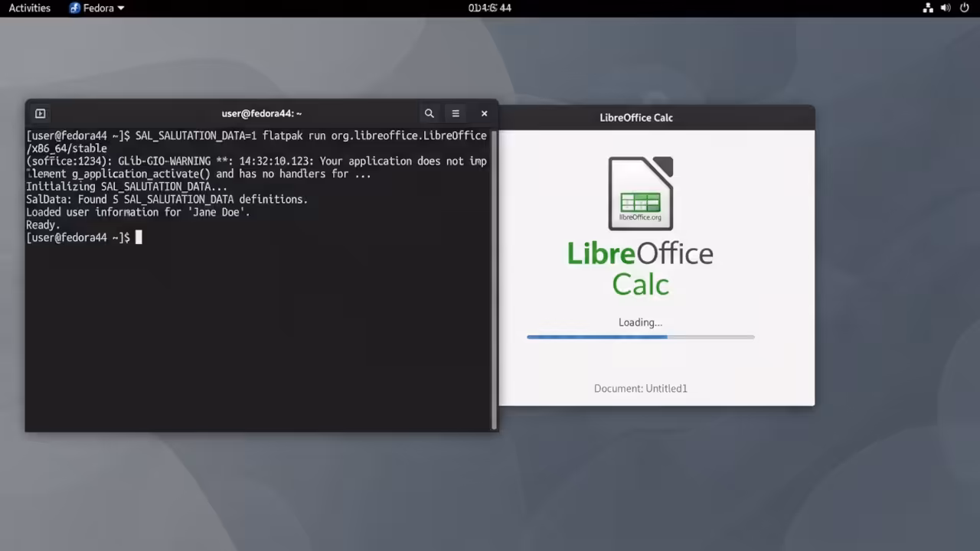The width and height of the screenshot is (980, 551).
Task: Click the LibreOffice Calc splash title bar
Action: tap(657, 118)
